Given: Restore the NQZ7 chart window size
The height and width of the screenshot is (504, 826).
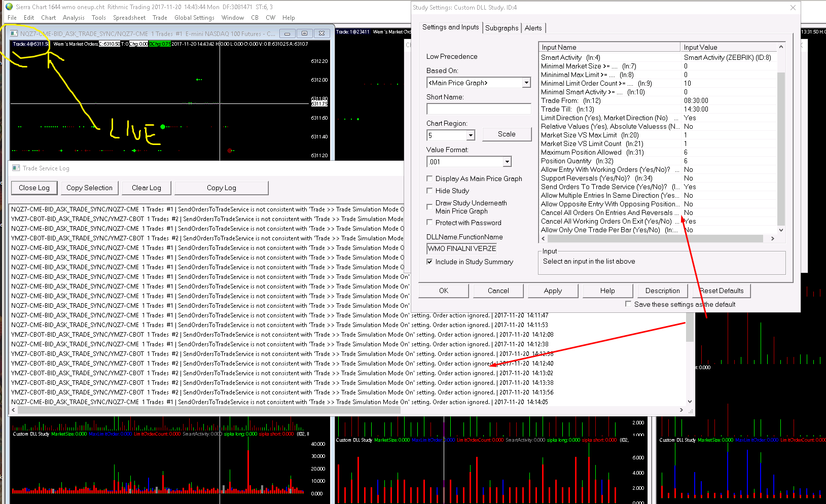Looking at the screenshot, I should (304, 33).
